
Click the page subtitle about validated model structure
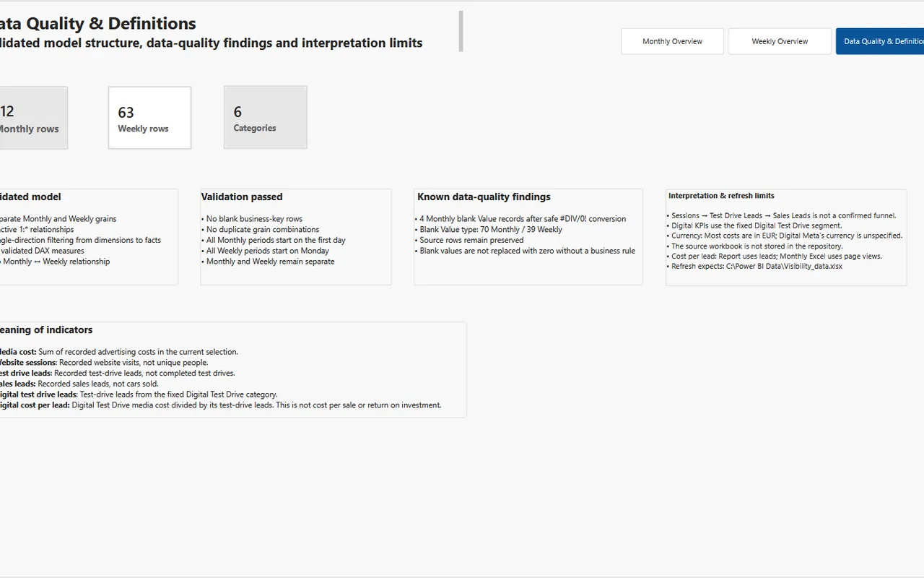(212, 43)
